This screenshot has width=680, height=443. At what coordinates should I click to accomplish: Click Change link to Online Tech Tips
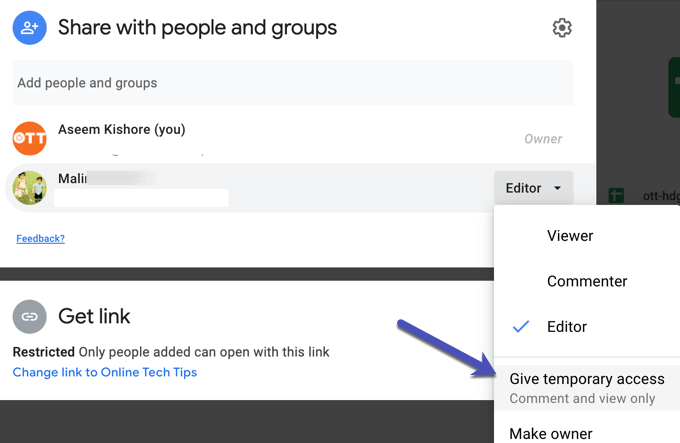pyautogui.click(x=105, y=372)
